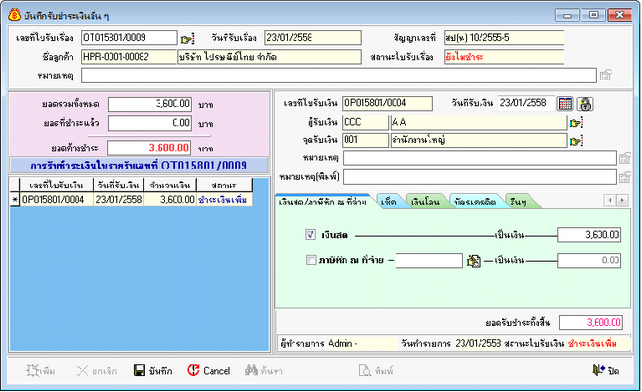Select OP015801/0004 cell in payments grid
This screenshot has height=392, width=642.
[57, 199]
